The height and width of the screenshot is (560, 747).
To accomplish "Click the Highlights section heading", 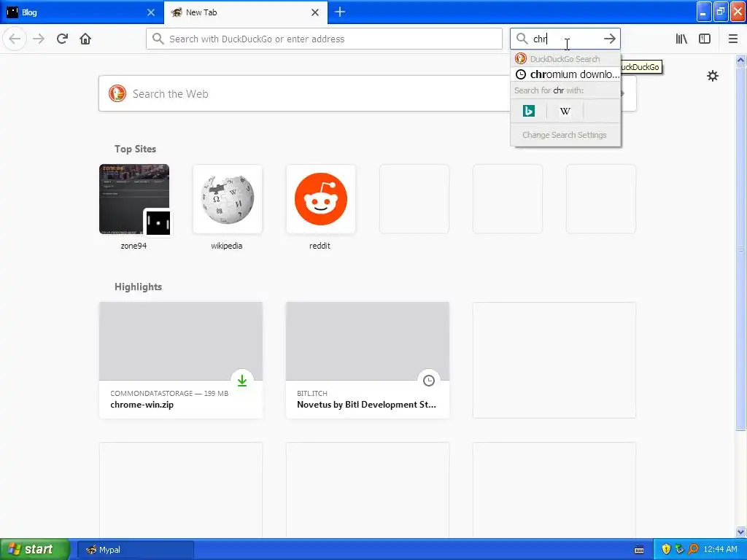I will click(x=138, y=287).
